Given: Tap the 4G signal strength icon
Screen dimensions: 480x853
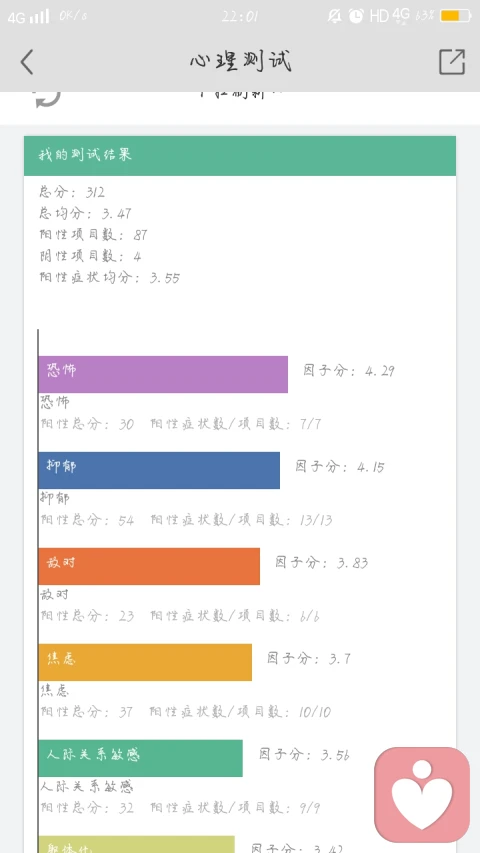Looking at the screenshot, I should point(28,17).
